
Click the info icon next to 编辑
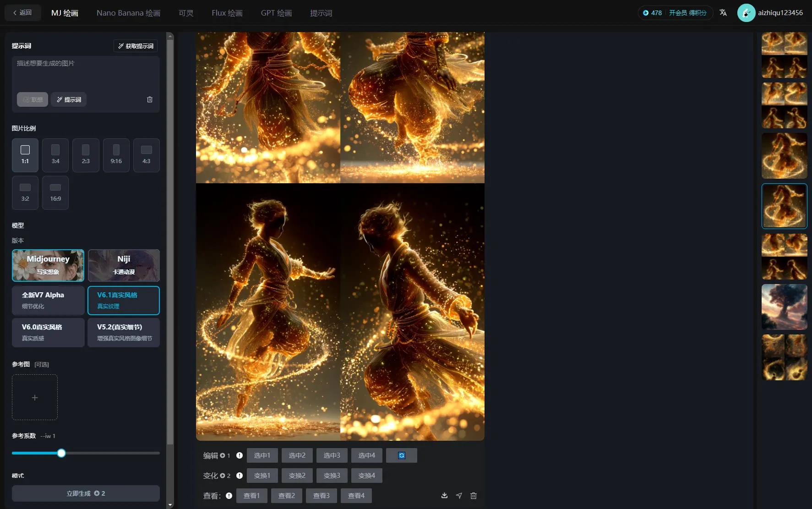coord(239,455)
